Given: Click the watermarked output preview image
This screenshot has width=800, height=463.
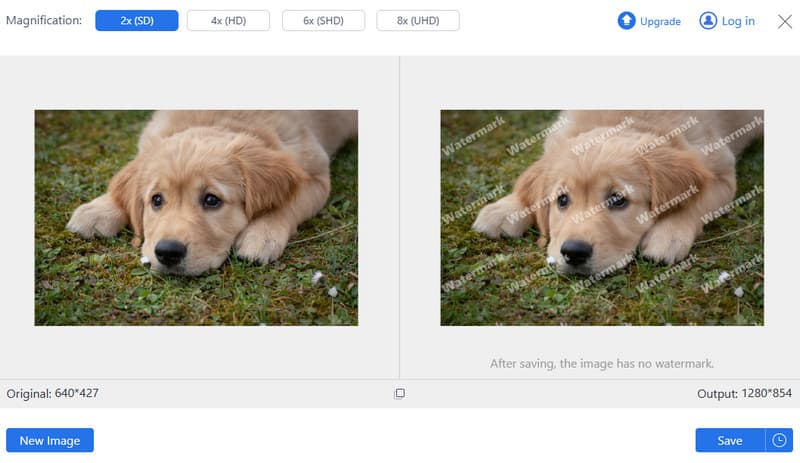Looking at the screenshot, I should click(602, 217).
